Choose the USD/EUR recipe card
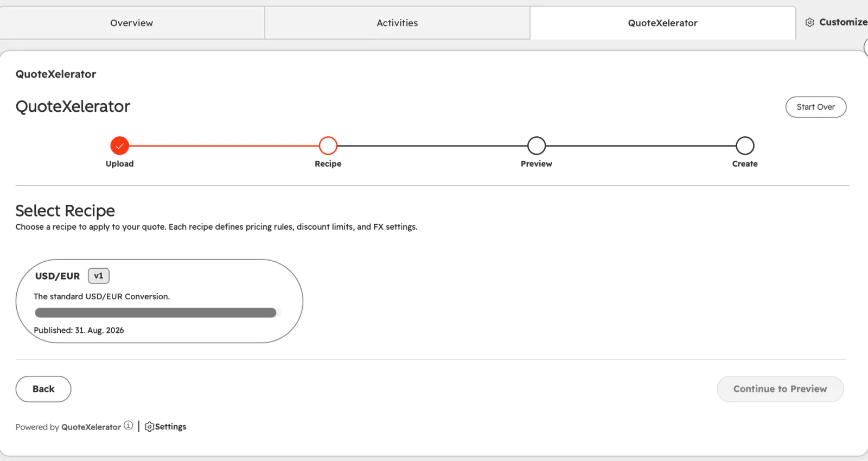Image resolution: width=868 pixels, height=461 pixels. pos(159,301)
